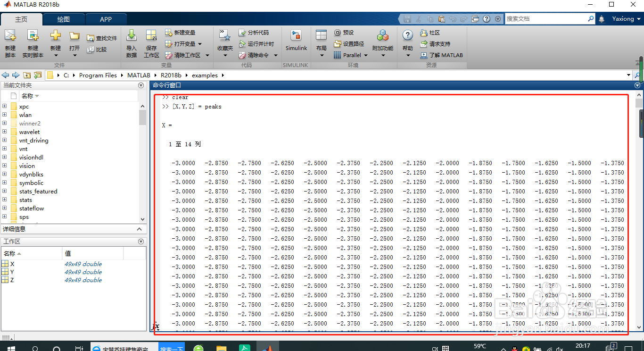Click the switch windows icon in quick access toolbar
Viewport: 644px width, 351px height.
pyautogui.click(x=475, y=19)
